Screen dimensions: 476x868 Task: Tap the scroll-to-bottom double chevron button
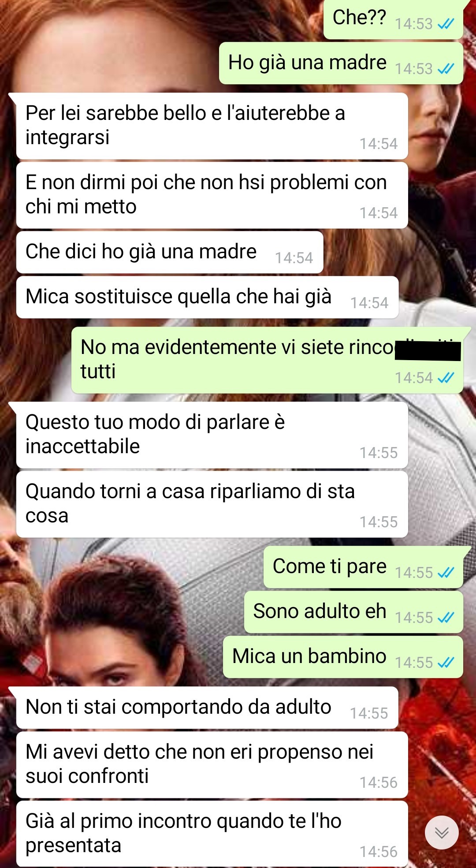[442, 832]
